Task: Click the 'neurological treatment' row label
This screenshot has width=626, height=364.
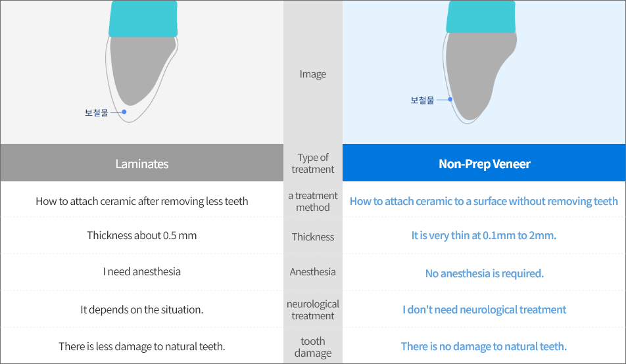Action: 313,309
